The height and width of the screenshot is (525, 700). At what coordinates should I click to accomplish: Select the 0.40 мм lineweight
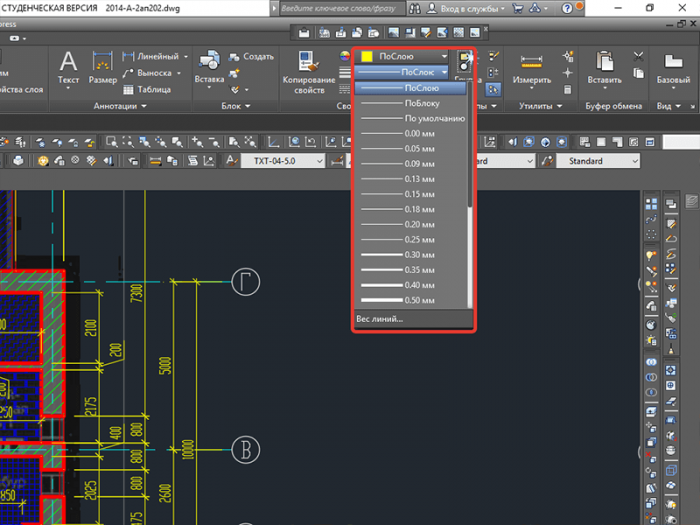pos(411,285)
